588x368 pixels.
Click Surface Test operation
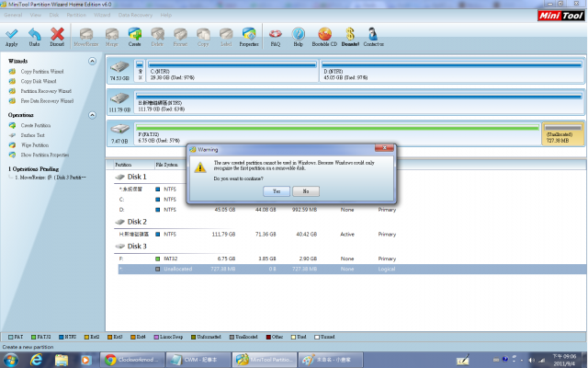33,135
